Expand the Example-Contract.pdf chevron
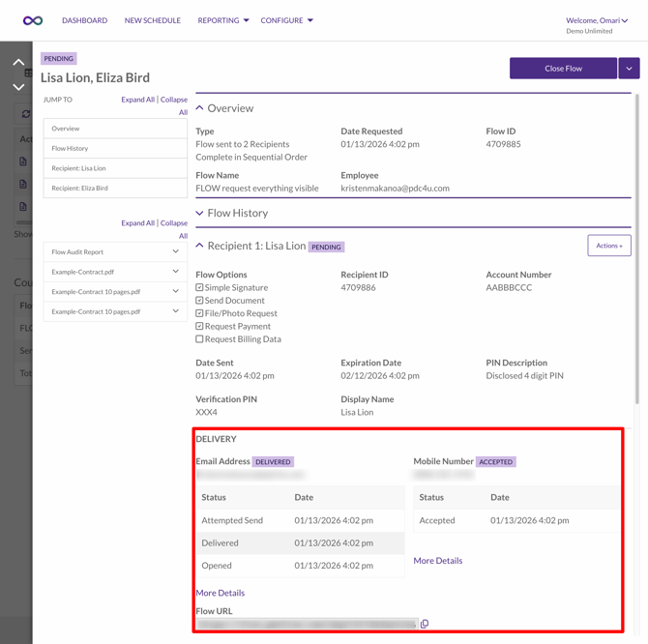The height and width of the screenshot is (644, 648). point(175,272)
